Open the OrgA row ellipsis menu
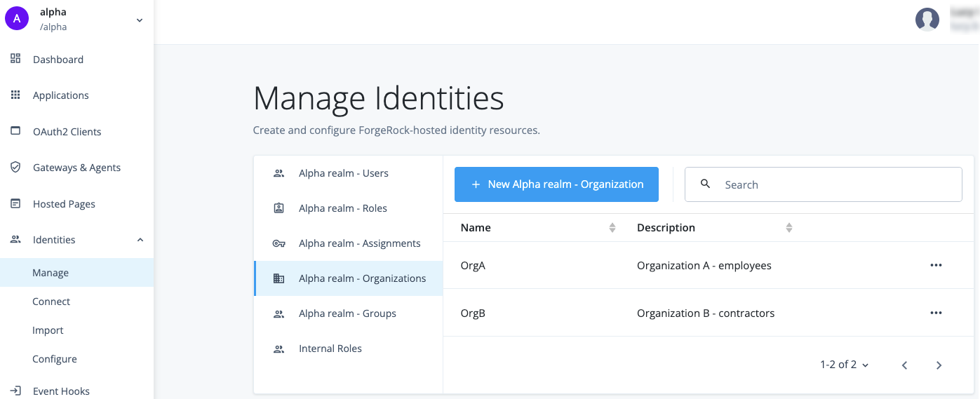Viewport: 980px width, 399px height. [x=936, y=265]
